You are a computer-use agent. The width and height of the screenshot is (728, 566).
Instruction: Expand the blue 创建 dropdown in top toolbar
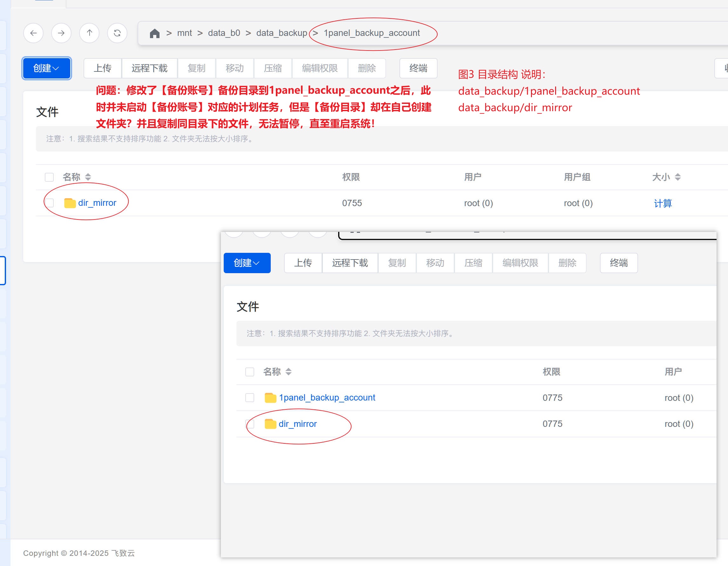click(x=47, y=68)
